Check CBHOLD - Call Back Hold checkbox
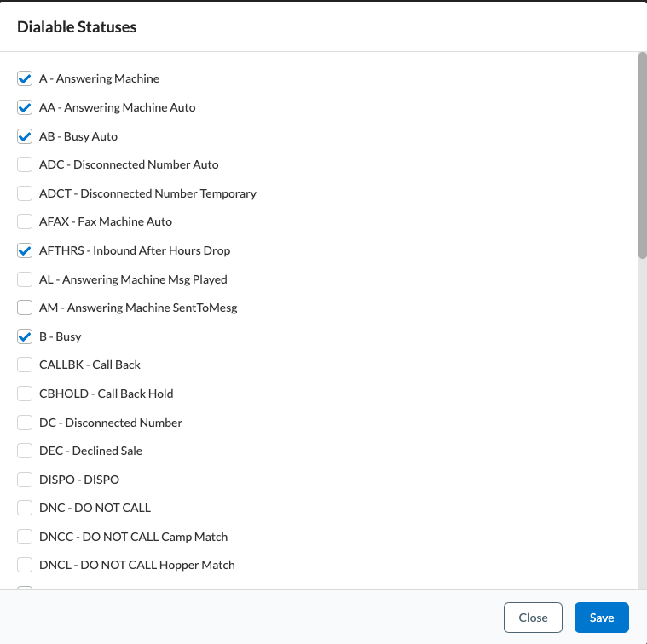 tap(25, 394)
